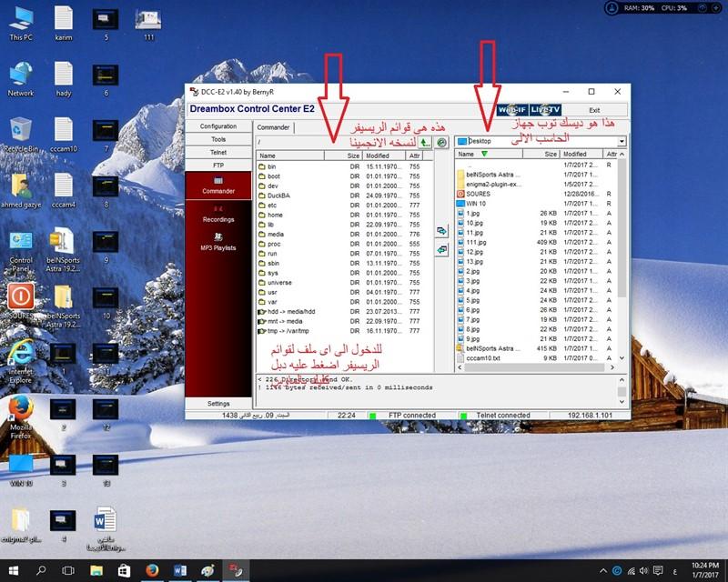Open Task View from the taskbar
The image size is (728, 582).
point(68,570)
